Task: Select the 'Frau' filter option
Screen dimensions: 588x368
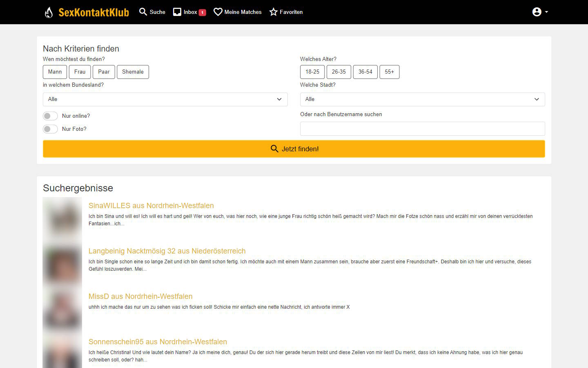Action: tap(80, 72)
